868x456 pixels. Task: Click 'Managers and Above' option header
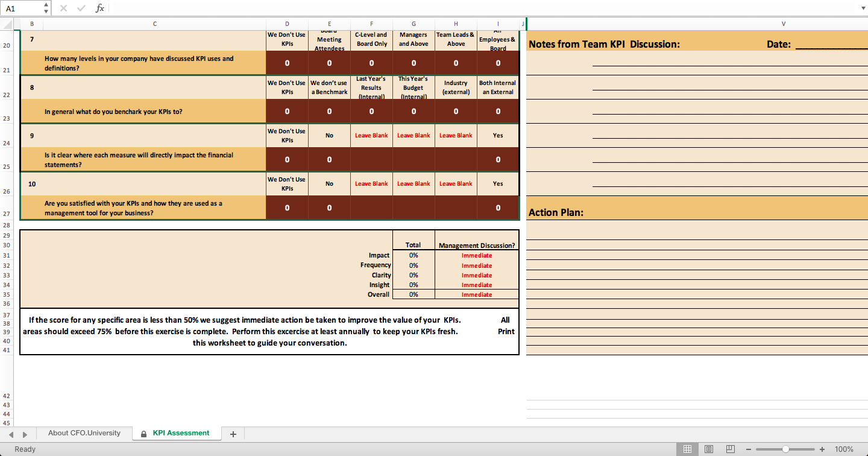pos(414,39)
